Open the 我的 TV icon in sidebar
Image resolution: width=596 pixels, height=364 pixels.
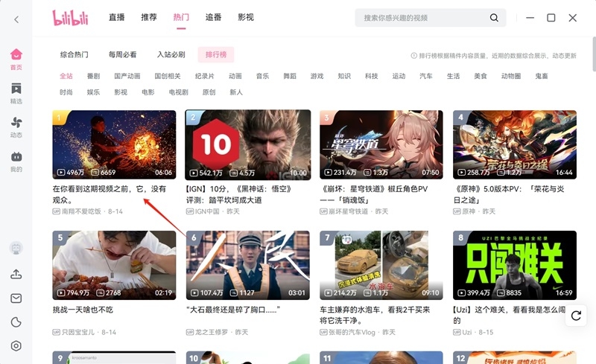pyautogui.click(x=16, y=162)
